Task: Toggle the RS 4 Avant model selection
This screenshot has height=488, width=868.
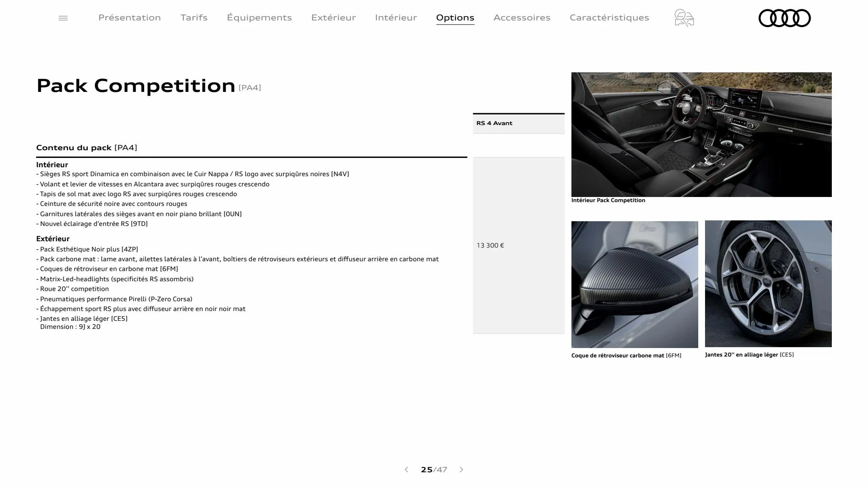Action: coord(519,123)
